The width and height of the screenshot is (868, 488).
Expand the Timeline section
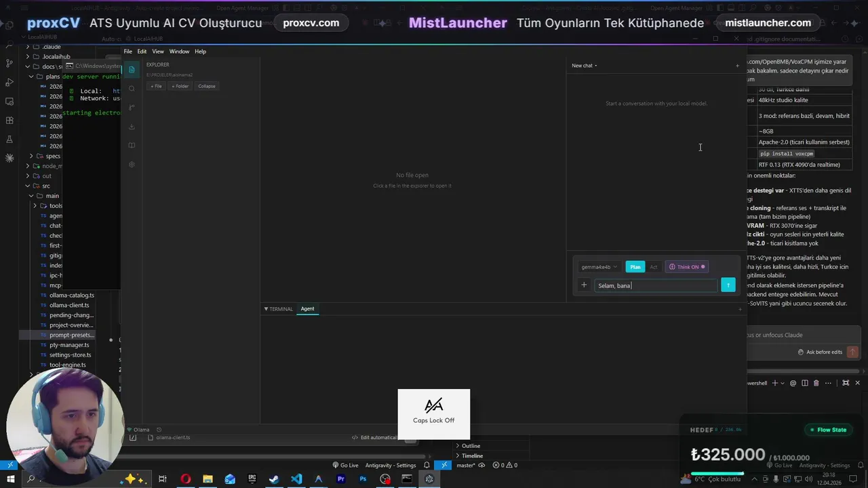point(472,456)
